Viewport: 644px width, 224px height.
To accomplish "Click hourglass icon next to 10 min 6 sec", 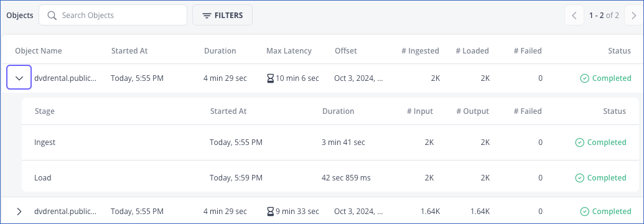I will click(270, 78).
